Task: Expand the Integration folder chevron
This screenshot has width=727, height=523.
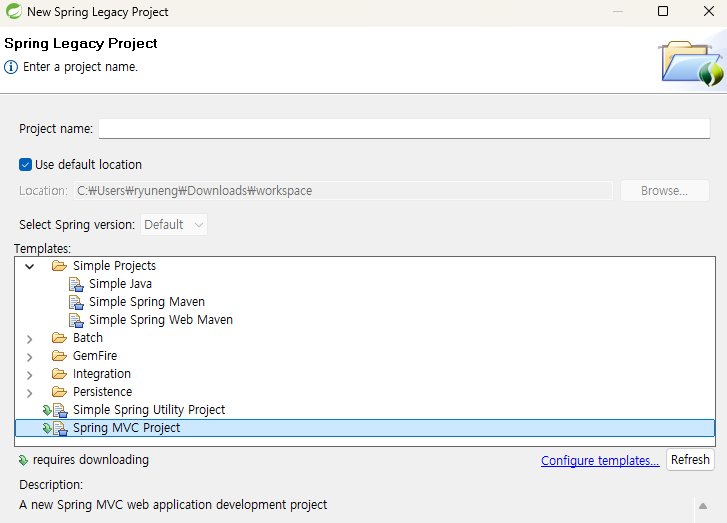Action: [30, 375]
